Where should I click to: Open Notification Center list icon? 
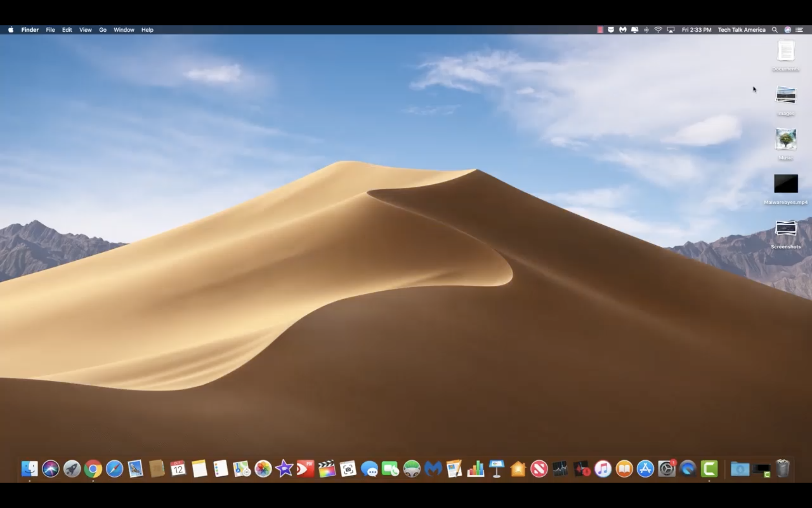[800, 30]
